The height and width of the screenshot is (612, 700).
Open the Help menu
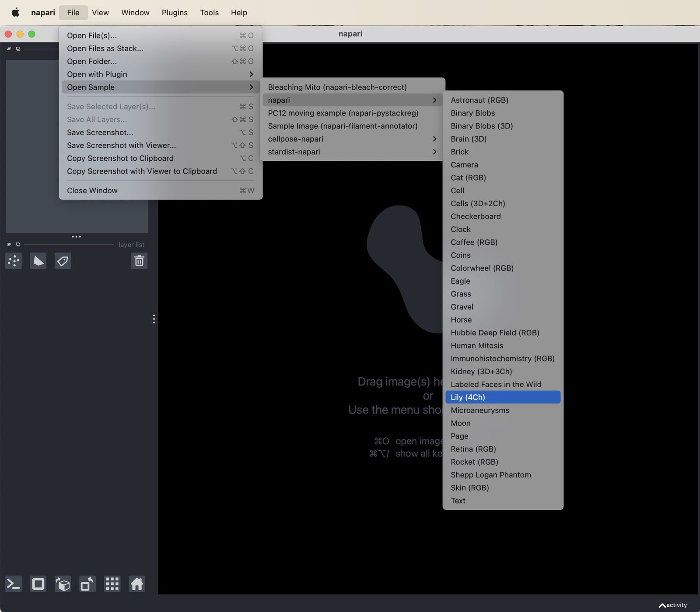pos(239,12)
